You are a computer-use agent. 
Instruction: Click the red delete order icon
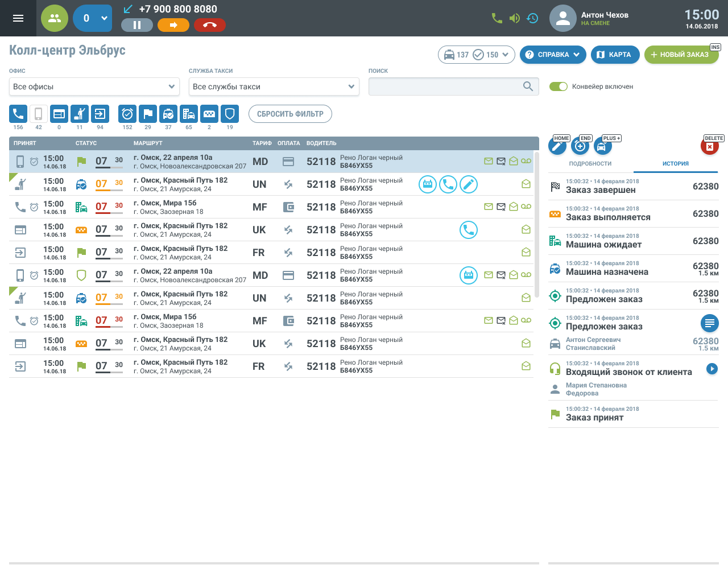[710, 146]
